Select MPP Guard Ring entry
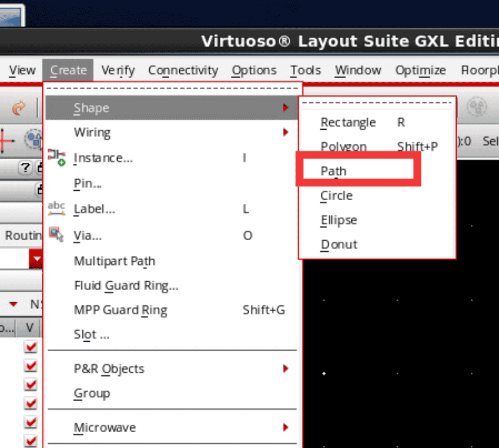This screenshot has width=499, height=448. [x=171, y=309]
